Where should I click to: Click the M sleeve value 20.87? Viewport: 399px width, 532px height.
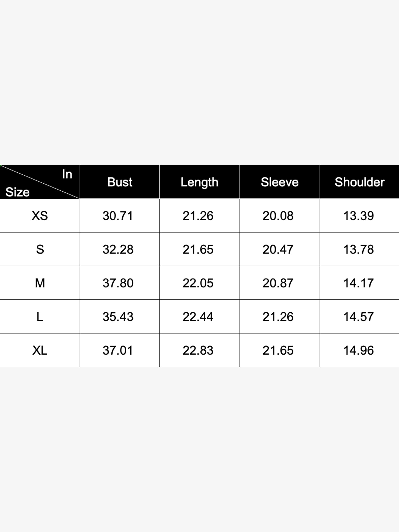pyautogui.click(x=278, y=283)
